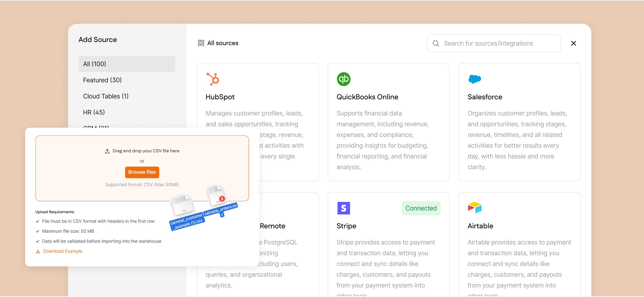This screenshot has height=297, width=644.
Task: Select the All (100) category
Action: [x=127, y=64]
